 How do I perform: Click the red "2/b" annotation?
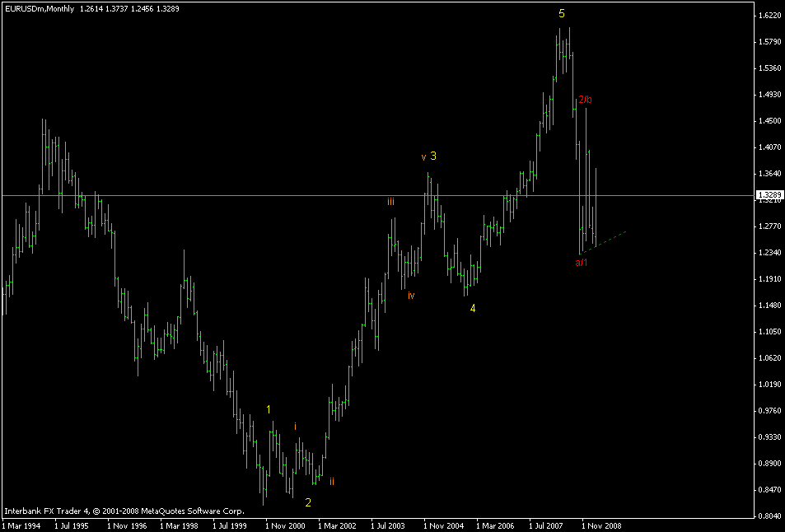point(586,100)
